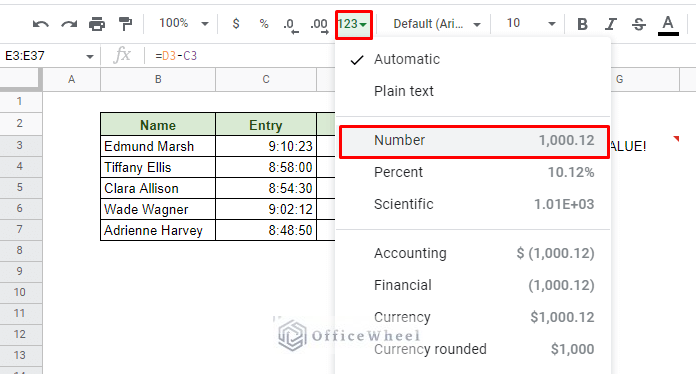Click Increase decimal places icon
Screen dimensions: 696x374
pos(319,25)
